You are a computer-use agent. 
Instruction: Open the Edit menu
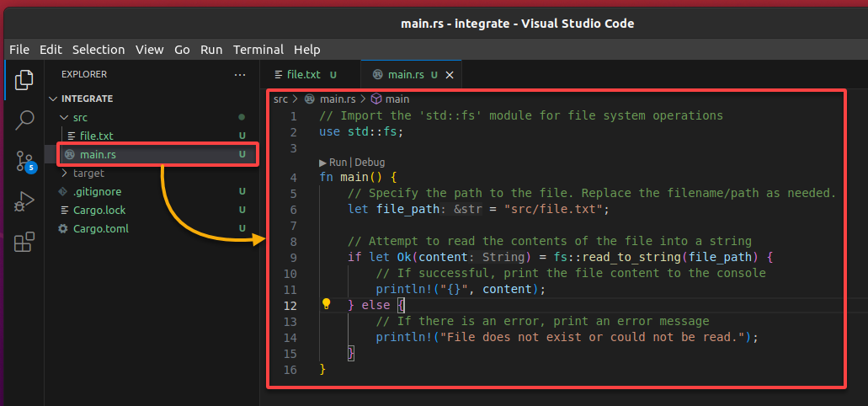pyautogui.click(x=51, y=50)
